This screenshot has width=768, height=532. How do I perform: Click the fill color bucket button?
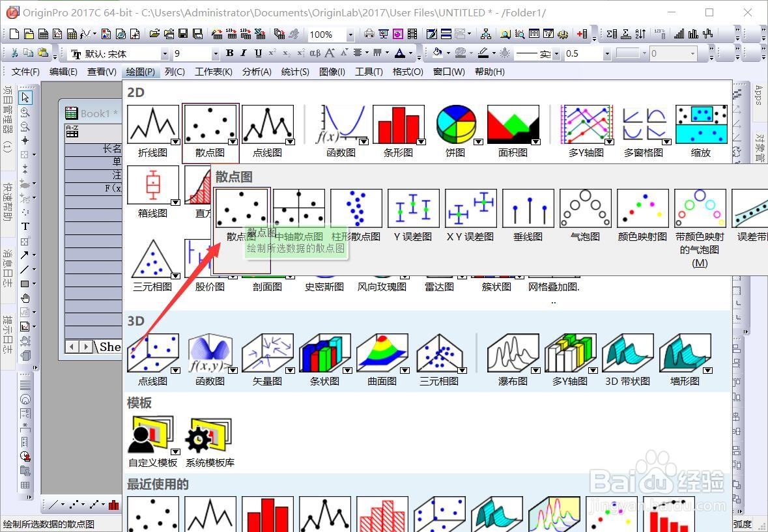pos(437,52)
